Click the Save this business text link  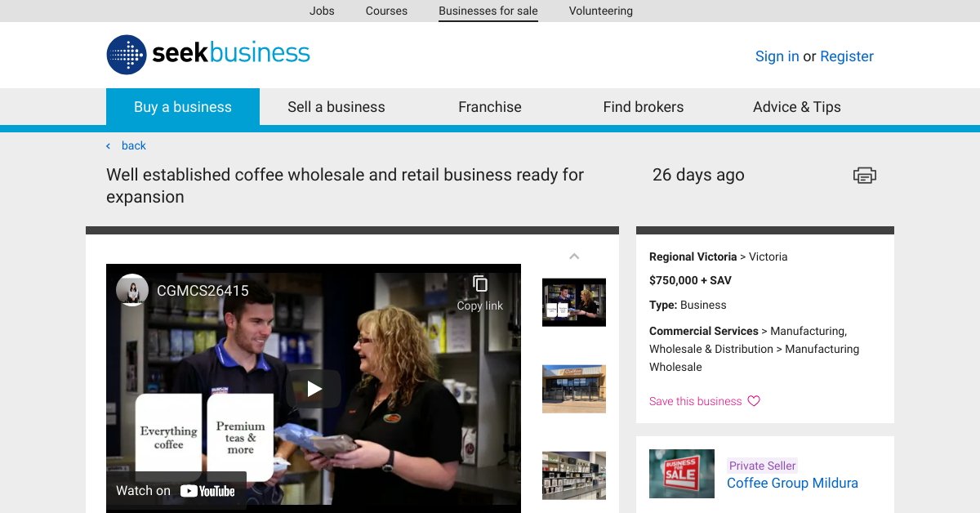[x=693, y=400]
